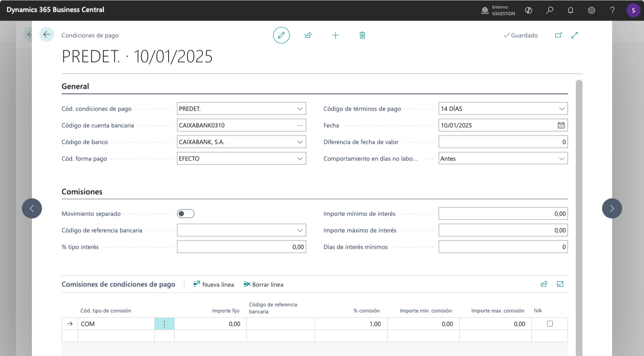Click the plus icon to create new record
The image size is (644, 356).
tap(336, 35)
